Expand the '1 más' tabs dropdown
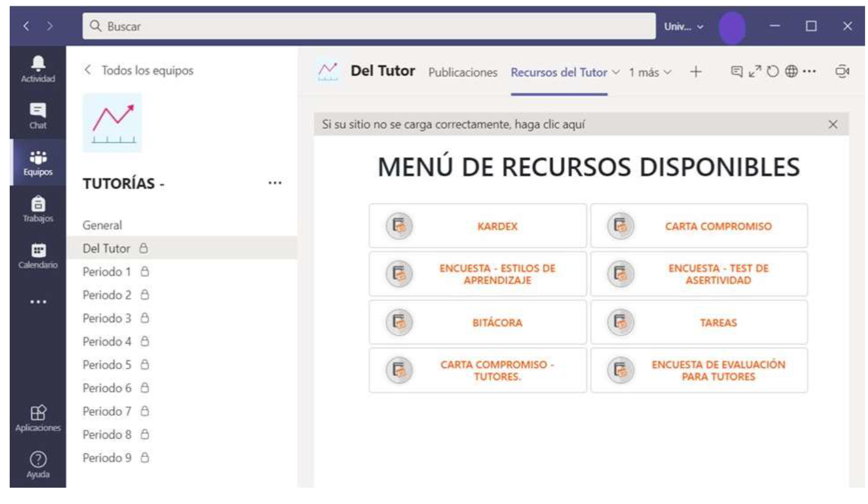The height and width of the screenshot is (504, 868). (x=650, y=72)
